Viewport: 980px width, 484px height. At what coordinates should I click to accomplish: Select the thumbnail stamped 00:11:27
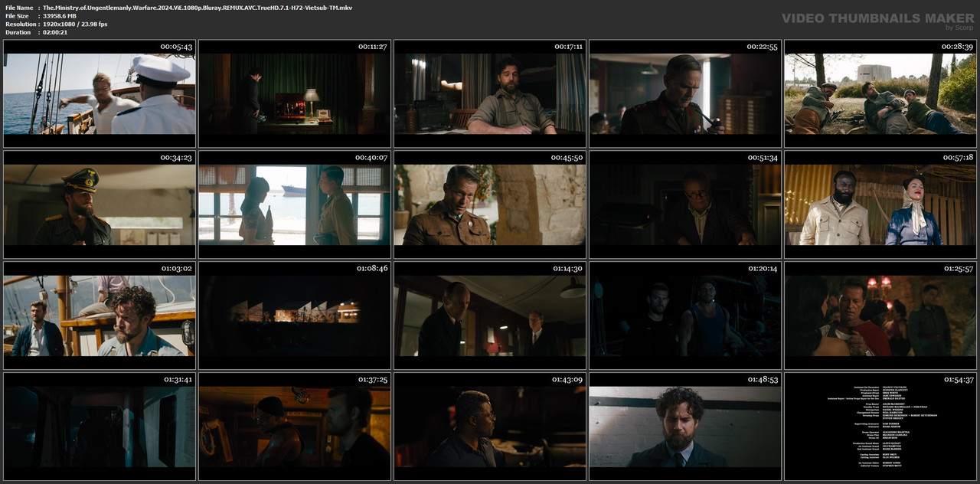[x=295, y=93]
